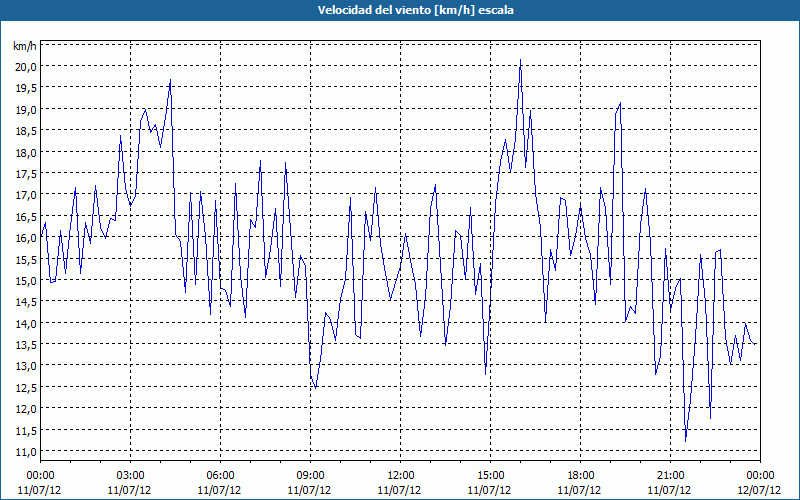Select the "13,0" y-axis value
The height and width of the screenshot is (500, 800).
coord(26,366)
